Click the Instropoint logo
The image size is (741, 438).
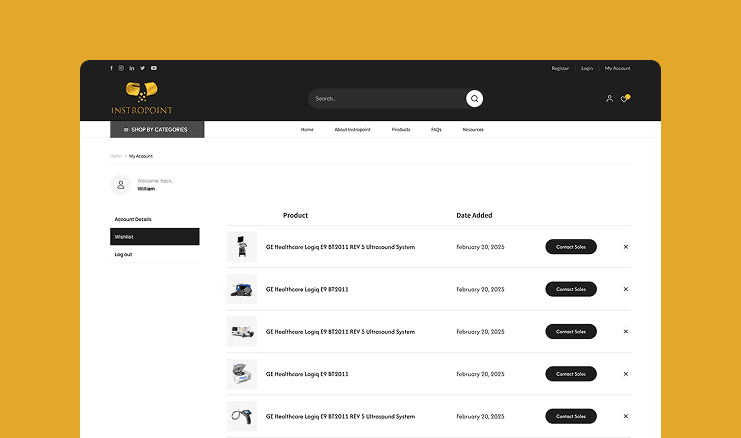(142, 98)
